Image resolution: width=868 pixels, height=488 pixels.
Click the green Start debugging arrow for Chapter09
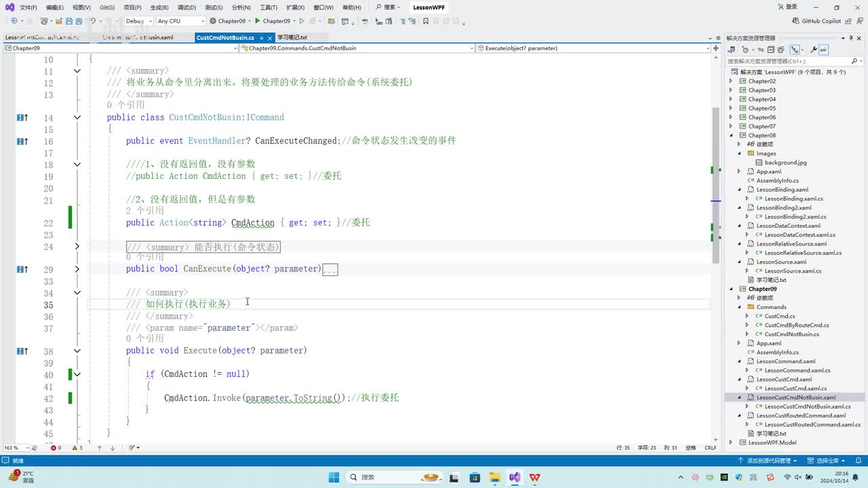258,21
